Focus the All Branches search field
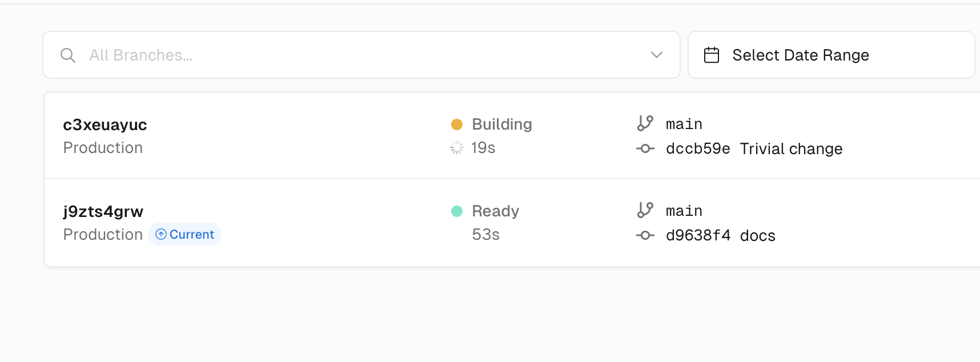Image resolution: width=980 pixels, height=362 pixels. 361,55
